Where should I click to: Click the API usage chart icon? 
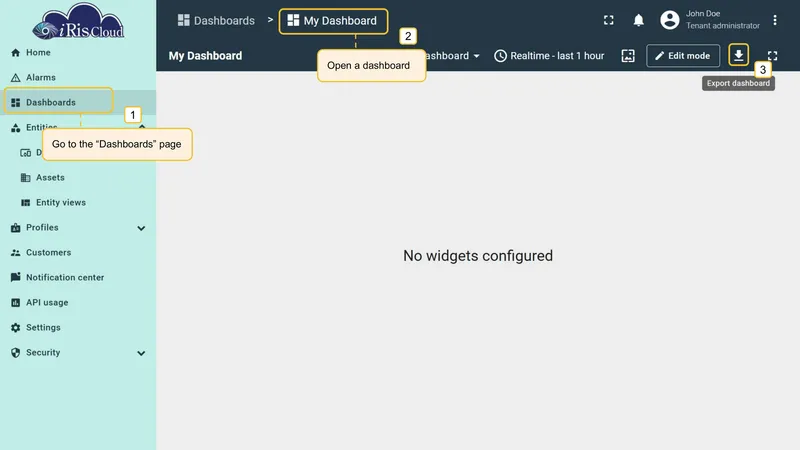16,303
